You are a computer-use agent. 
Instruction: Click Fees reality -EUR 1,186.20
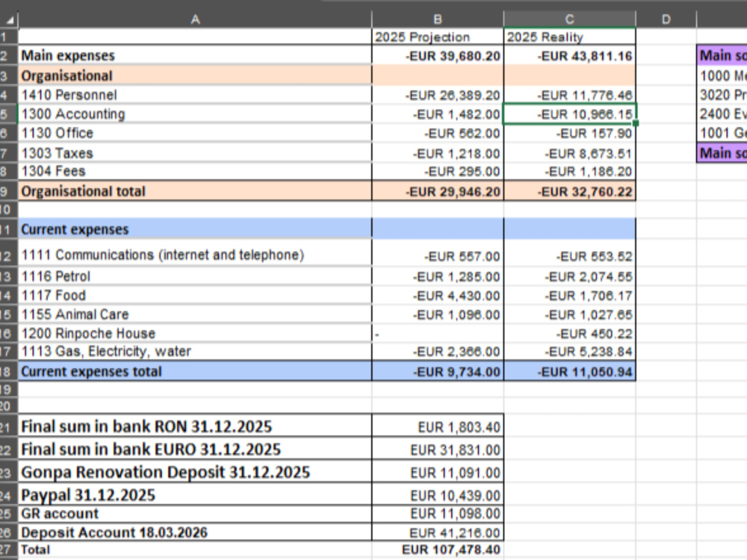coord(569,171)
